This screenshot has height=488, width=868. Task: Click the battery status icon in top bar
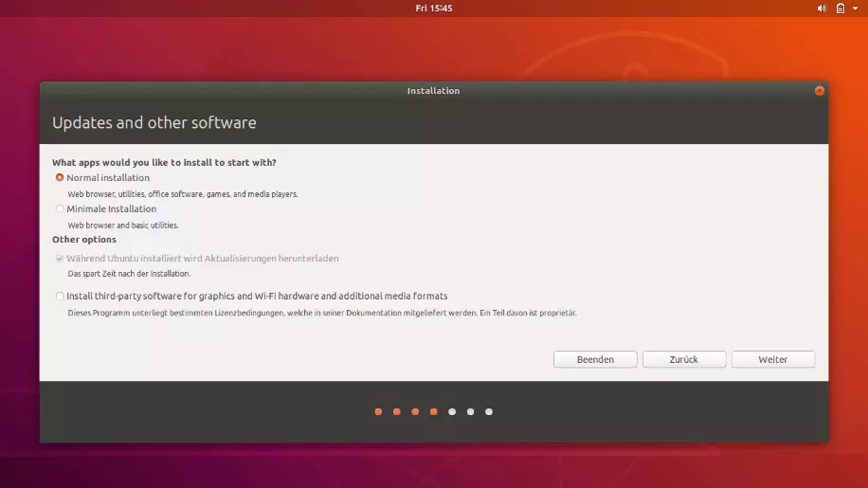click(840, 8)
